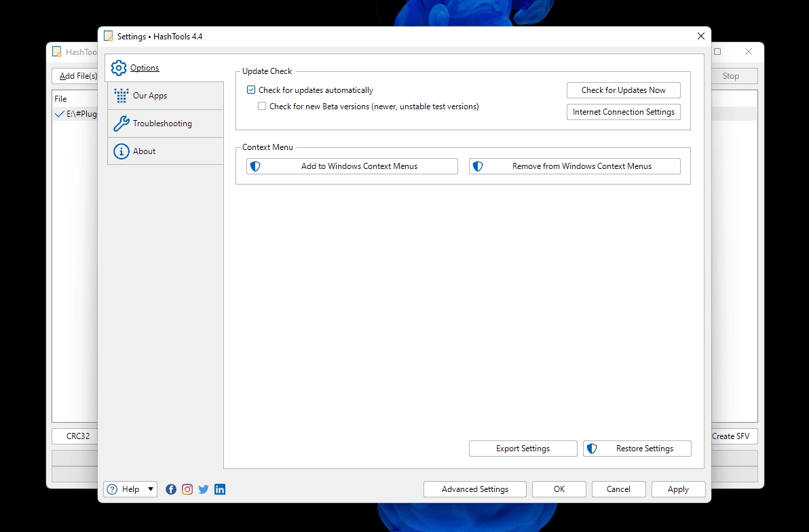The image size is (809, 532).
Task: Open Internet Connection Settings
Action: (623, 112)
